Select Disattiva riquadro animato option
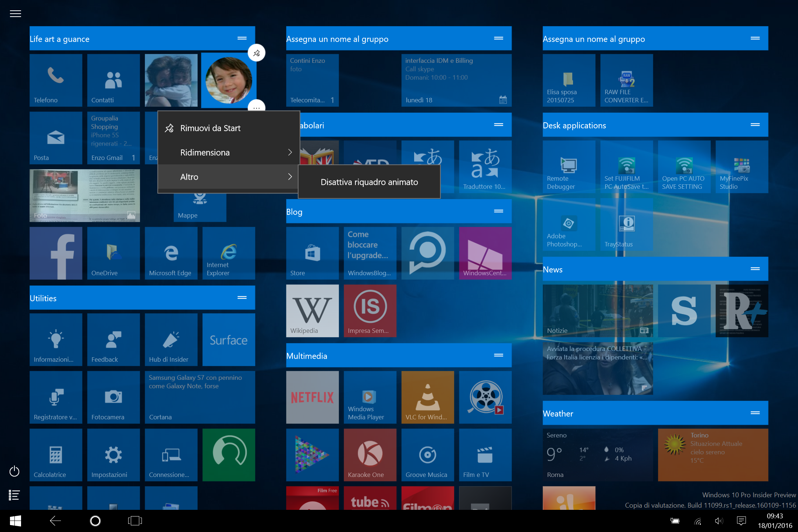Image resolution: width=798 pixels, height=532 pixels. tap(369, 182)
